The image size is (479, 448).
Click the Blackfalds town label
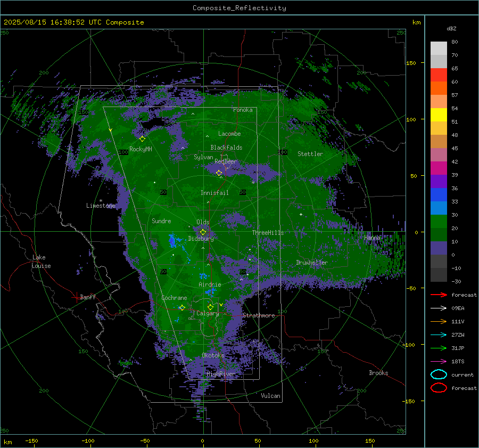[x=226, y=148]
